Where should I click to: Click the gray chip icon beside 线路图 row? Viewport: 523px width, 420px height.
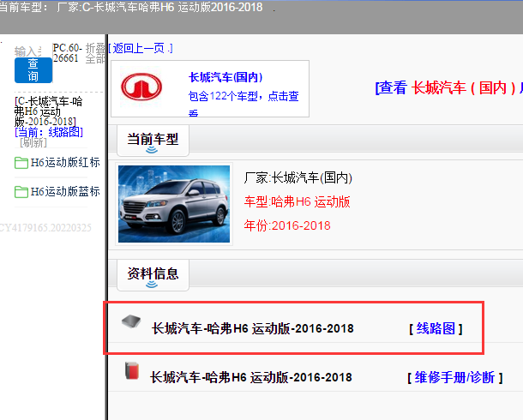(130, 321)
